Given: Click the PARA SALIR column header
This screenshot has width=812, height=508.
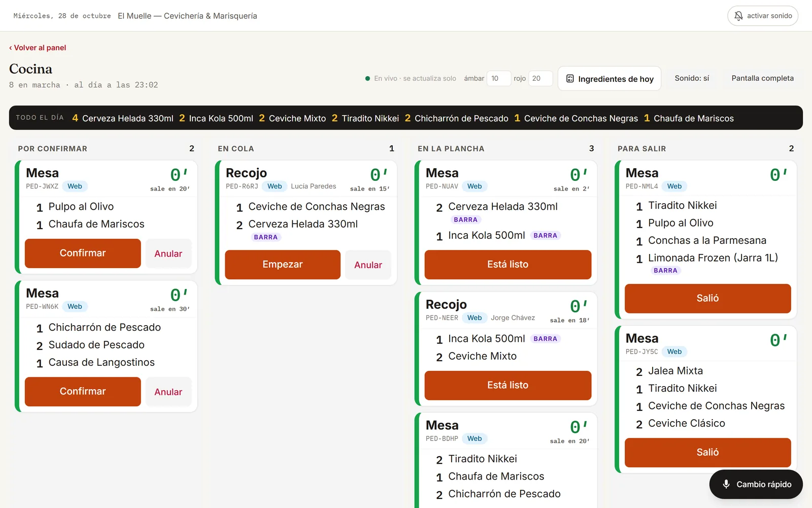Looking at the screenshot, I should 642,149.
